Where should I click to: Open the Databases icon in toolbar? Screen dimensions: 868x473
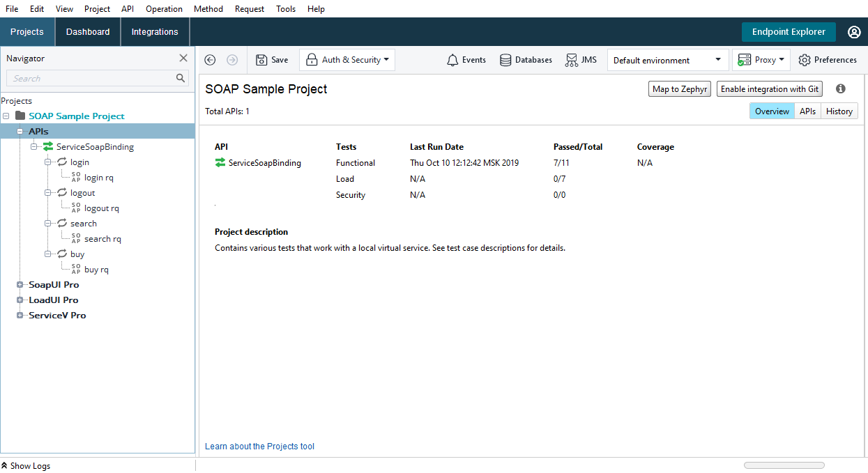pyautogui.click(x=505, y=60)
